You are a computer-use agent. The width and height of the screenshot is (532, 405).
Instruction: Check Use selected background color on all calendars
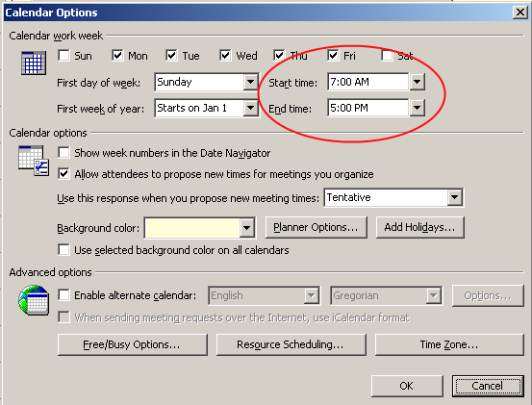tap(63, 250)
